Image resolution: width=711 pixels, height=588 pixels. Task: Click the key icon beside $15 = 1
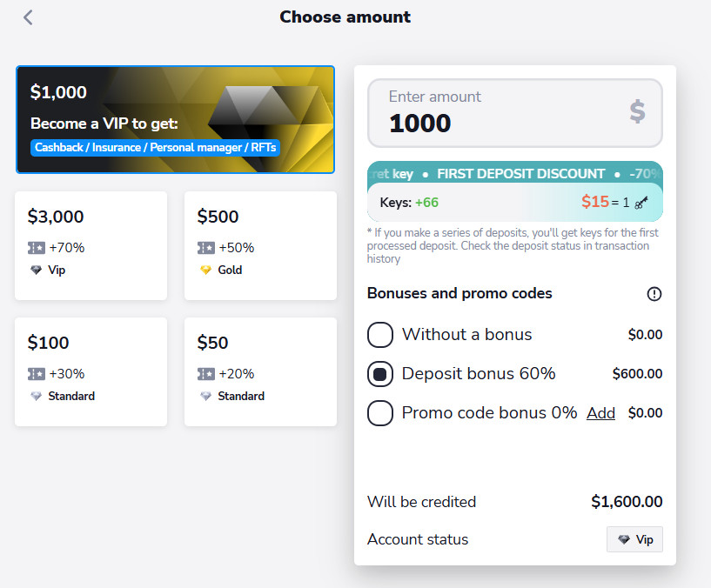[x=642, y=203]
